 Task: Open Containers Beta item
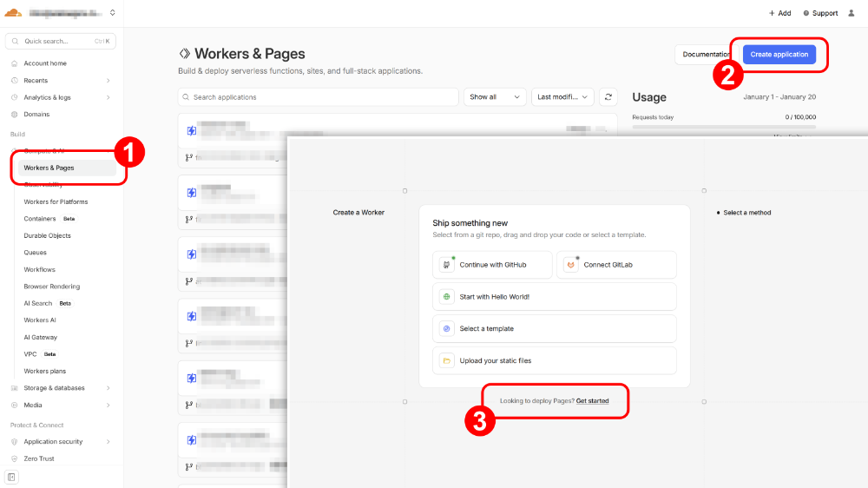49,219
